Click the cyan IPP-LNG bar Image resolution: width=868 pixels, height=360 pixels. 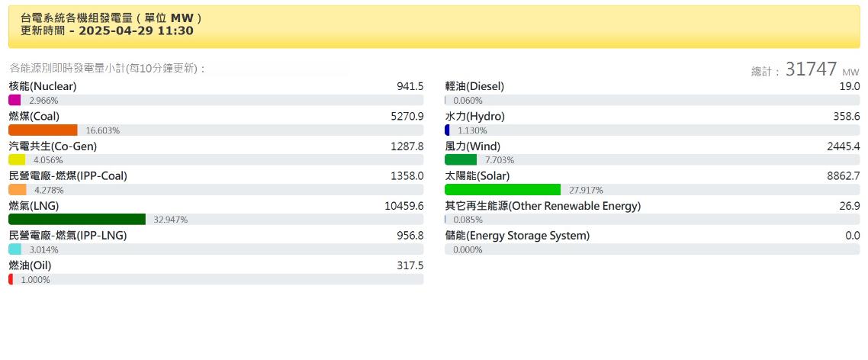[x=14, y=249]
